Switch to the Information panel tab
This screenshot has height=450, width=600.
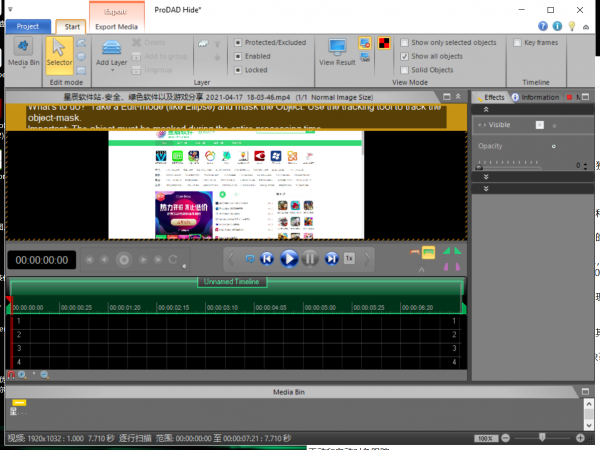[536, 97]
